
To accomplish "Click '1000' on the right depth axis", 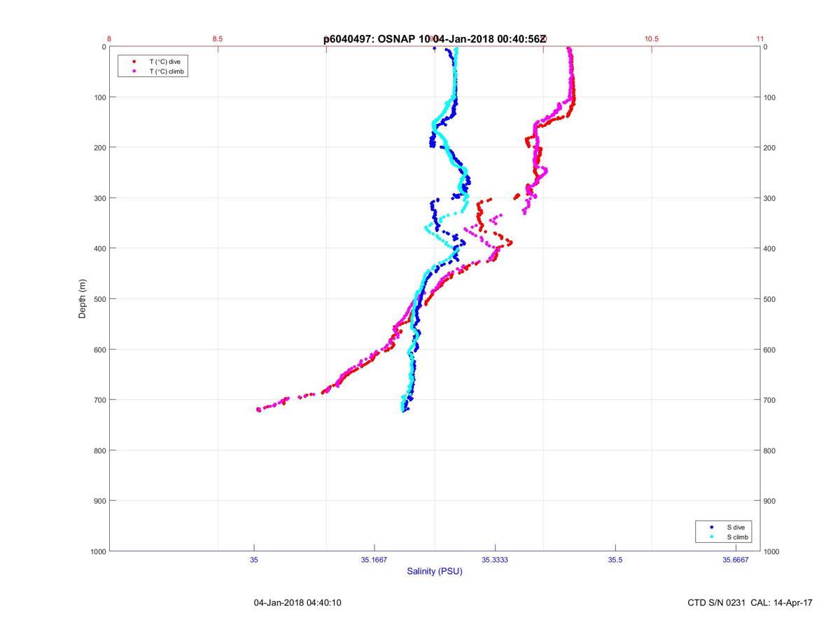I will pyautogui.click(x=772, y=552).
